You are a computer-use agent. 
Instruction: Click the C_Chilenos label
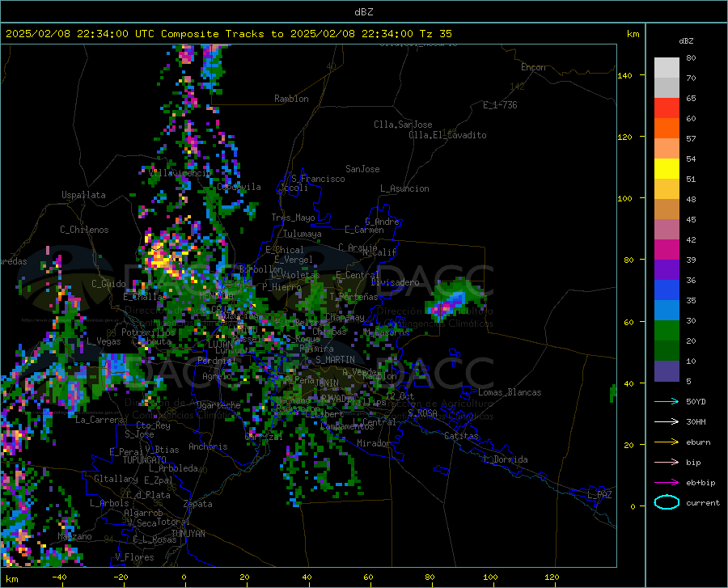click(x=84, y=230)
